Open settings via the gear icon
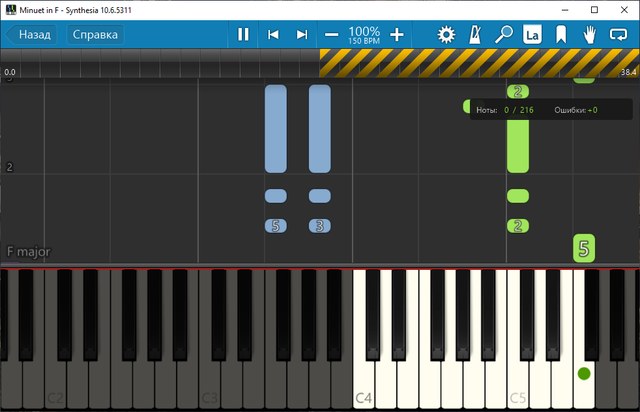This screenshot has height=412, width=640. (x=446, y=35)
